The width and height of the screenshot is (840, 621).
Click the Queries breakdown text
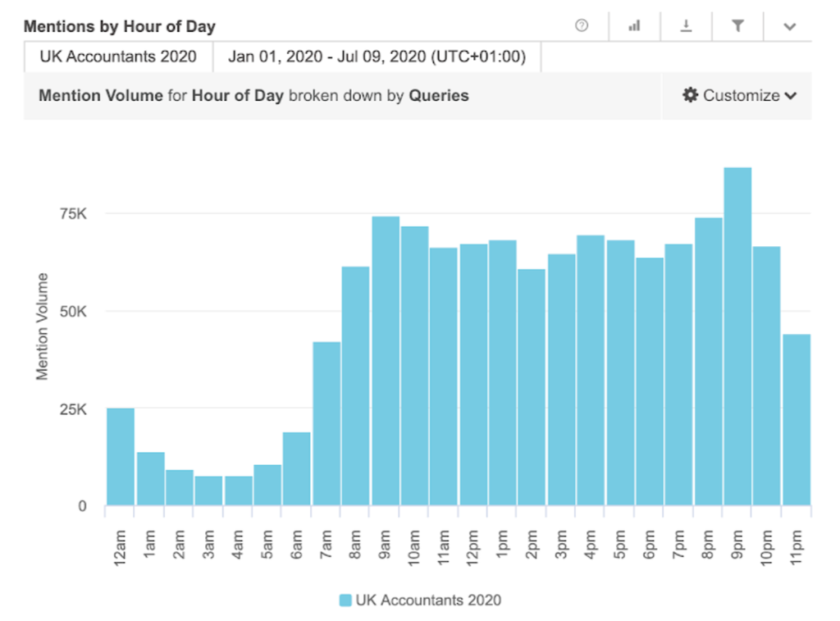click(439, 95)
